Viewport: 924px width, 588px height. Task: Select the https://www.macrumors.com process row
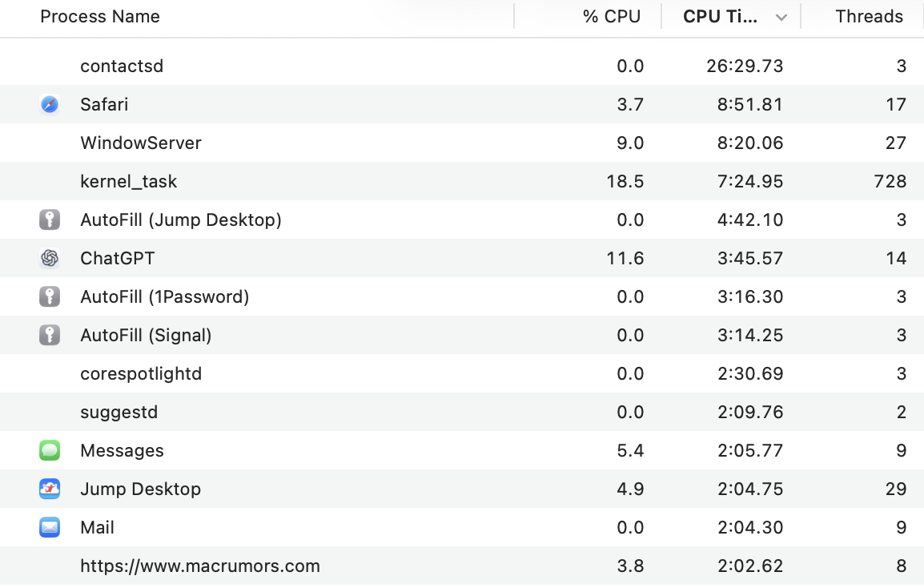click(462, 566)
